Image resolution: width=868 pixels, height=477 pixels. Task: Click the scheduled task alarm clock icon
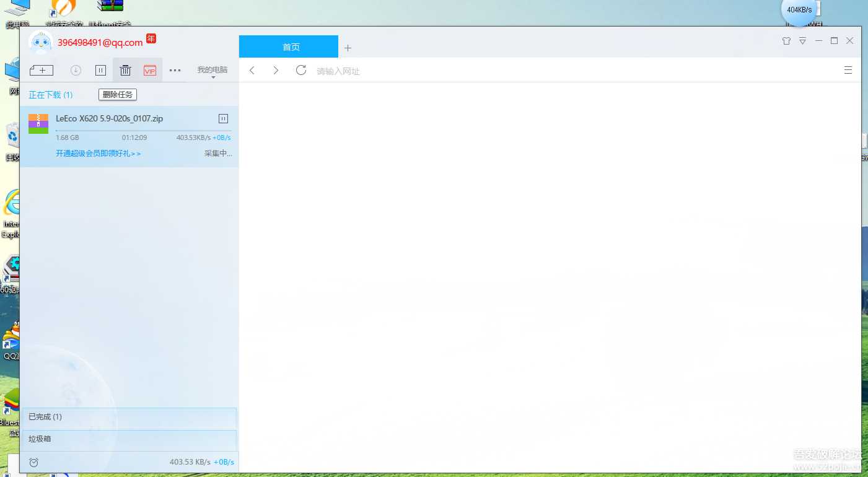point(34,462)
